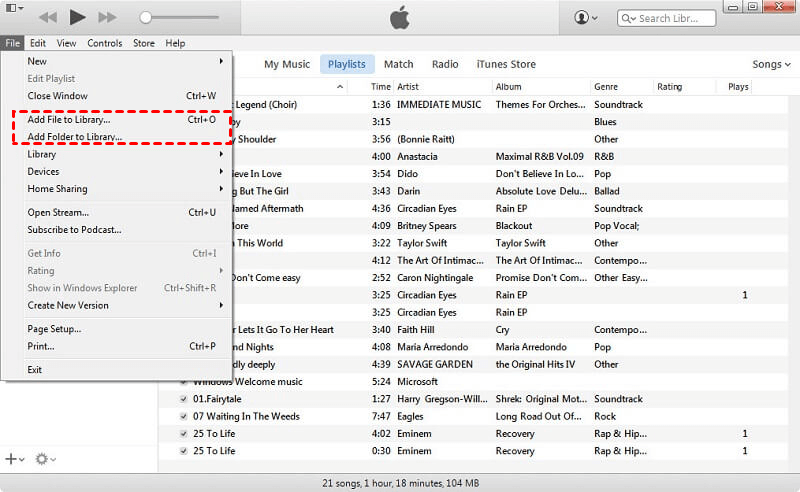Select the Britney Spears artist cell
The height and width of the screenshot is (492, 800).
(x=427, y=226)
